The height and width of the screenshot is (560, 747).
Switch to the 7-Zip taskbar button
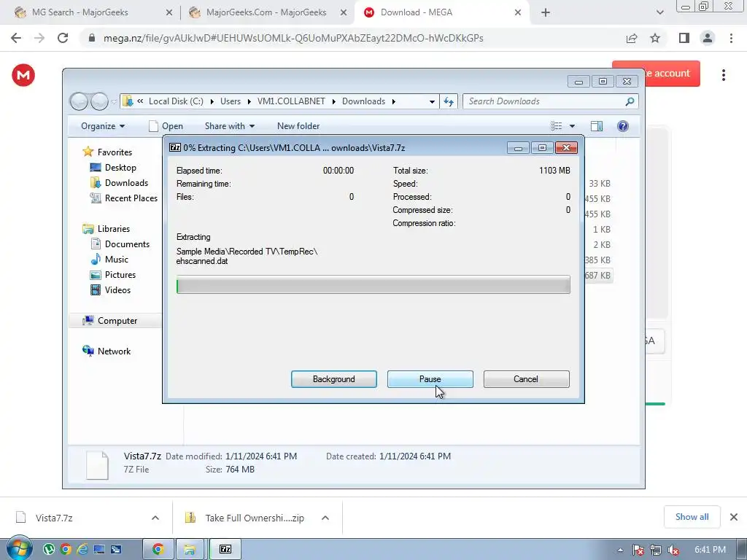pyautogui.click(x=225, y=549)
